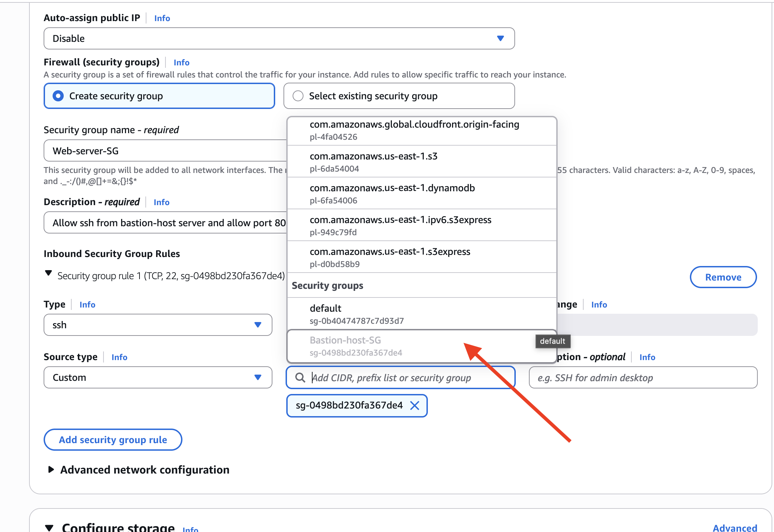The image size is (774, 532).
Task: Select com.amazonaws.us-east-1.s3express pl-d0bd58b9 option
Action: pos(422,257)
